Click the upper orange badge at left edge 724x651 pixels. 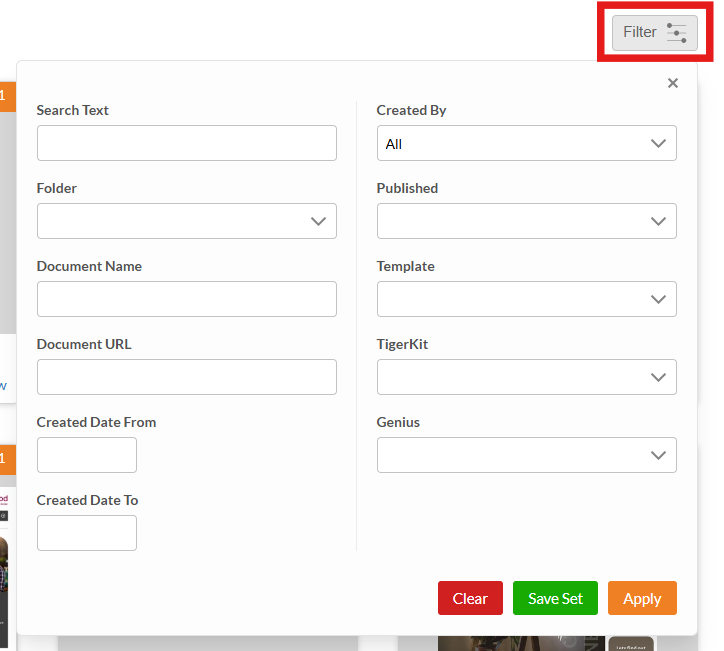pyautogui.click(x=6, y=96)
